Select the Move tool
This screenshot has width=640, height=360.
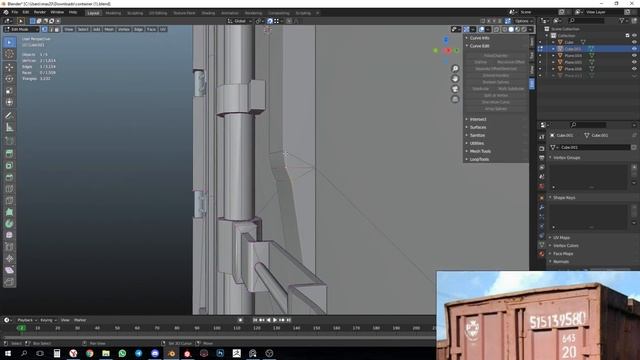[x=9, y=67]
